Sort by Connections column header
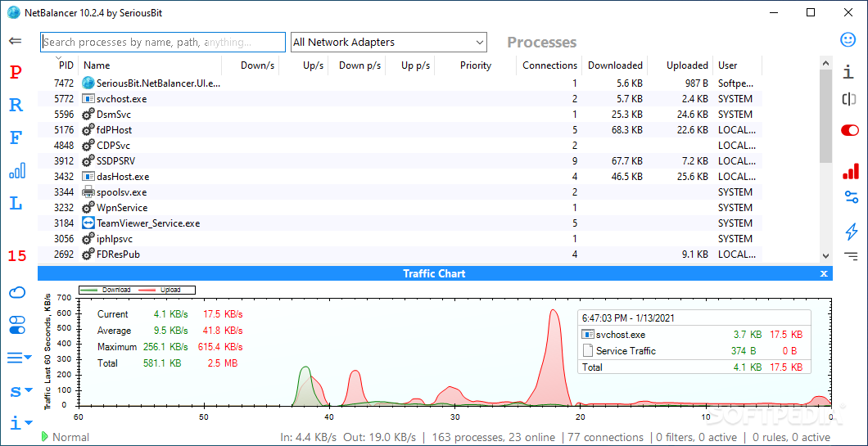The width and height of the screenshot is (868, 446). (x=549, y=65)
